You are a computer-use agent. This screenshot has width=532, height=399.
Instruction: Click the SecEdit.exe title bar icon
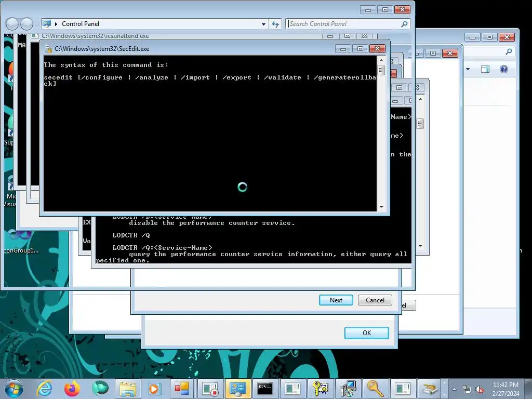(x=48, y=49)
